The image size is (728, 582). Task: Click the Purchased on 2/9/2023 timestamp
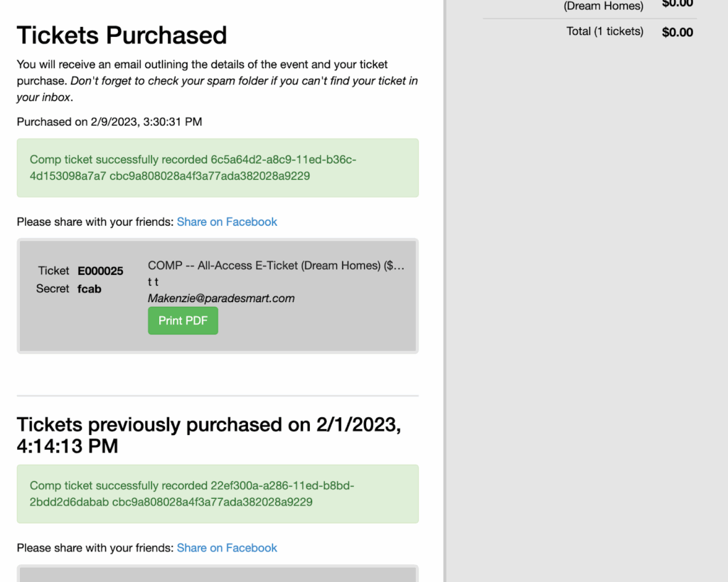point(109,122)
